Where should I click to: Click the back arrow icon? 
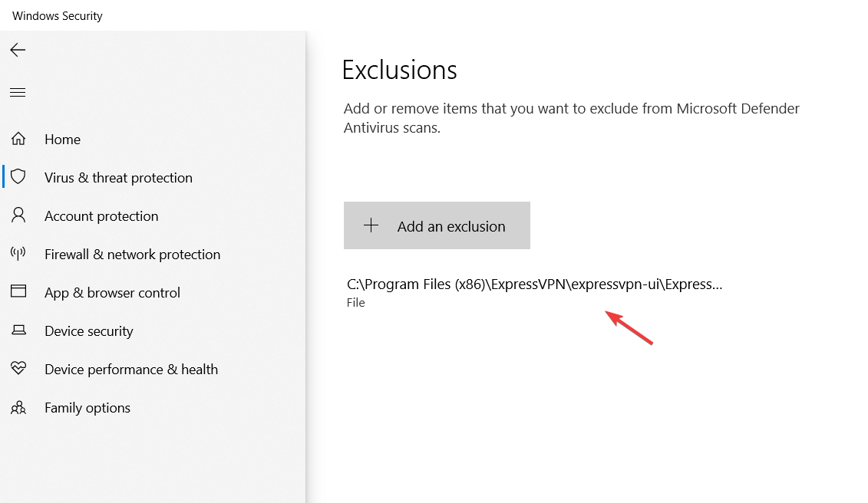point(18,51)
